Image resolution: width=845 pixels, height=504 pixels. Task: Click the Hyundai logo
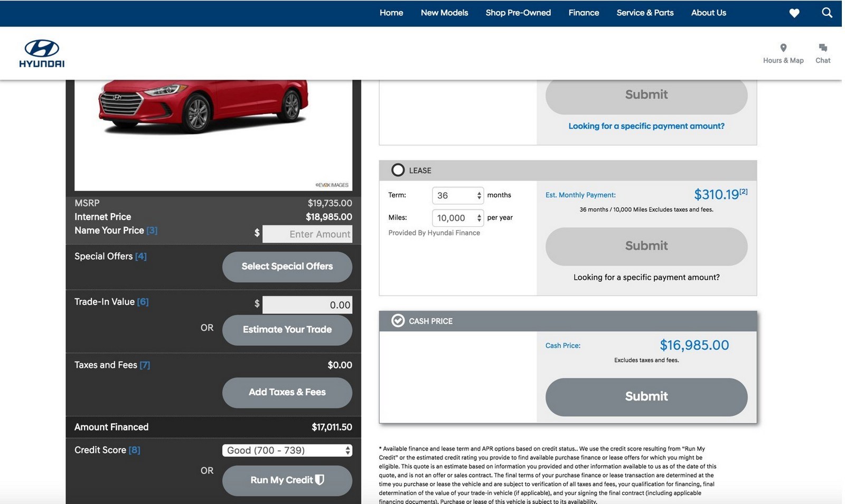[x=42, y=53]
